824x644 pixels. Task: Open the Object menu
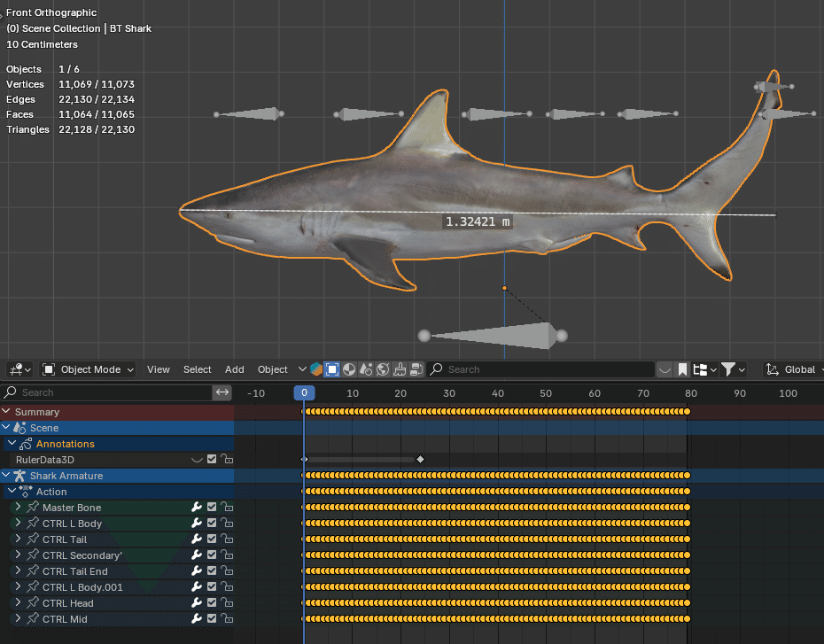click(x=272, y=369)
